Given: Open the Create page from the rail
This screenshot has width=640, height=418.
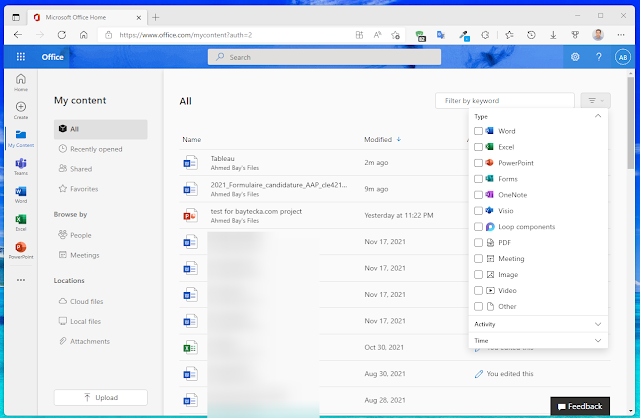Looking at the screenshot, I should tap(21, 110).
